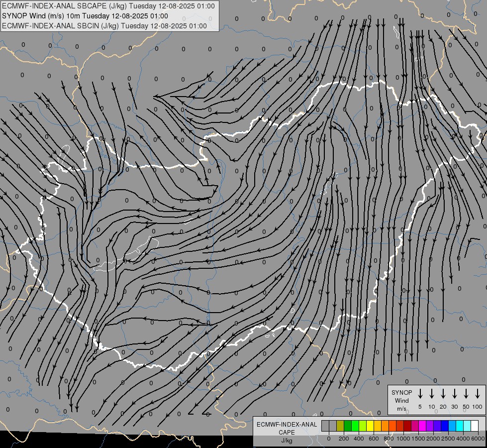The image size is (487, 448).
Task: Select the orange-red swatch right of 800
Action: tap(392, 426)
